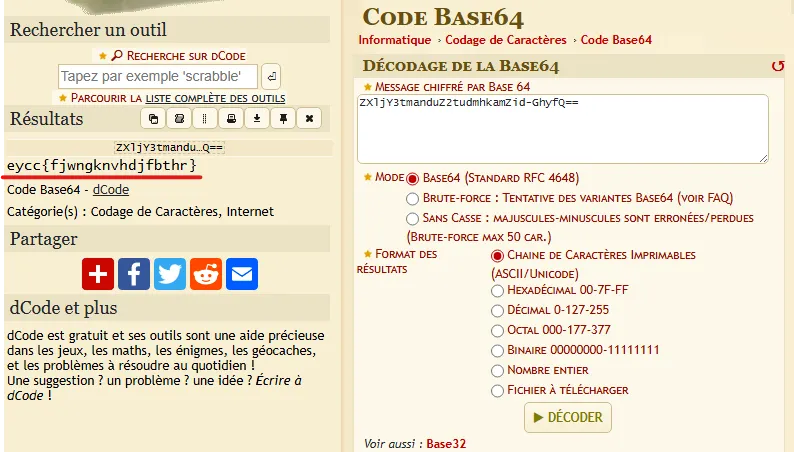Click the Recherche sur dCode label

pos(186,56)
